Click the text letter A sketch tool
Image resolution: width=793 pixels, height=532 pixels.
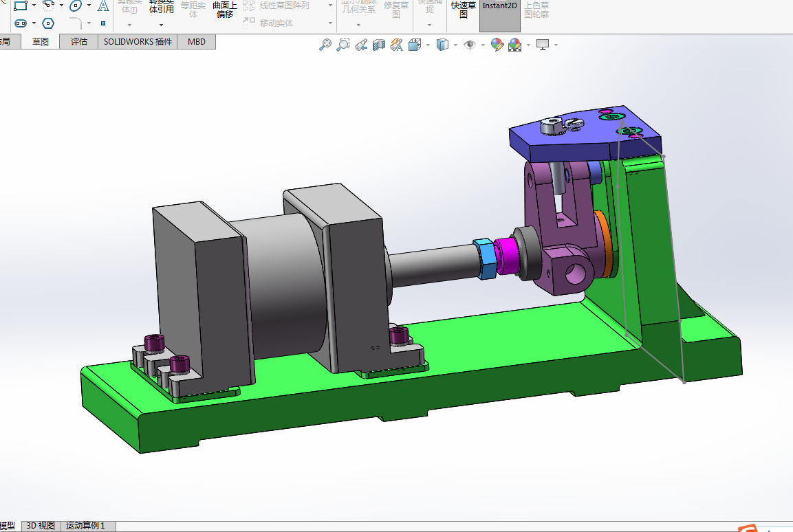pyautogui.click(x=103, y=6)
